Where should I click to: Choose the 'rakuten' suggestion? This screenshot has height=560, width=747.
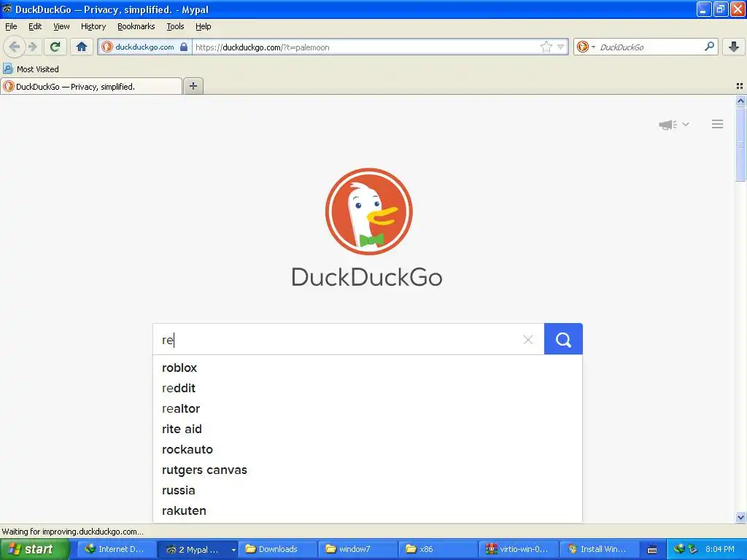tap(368, 511)
